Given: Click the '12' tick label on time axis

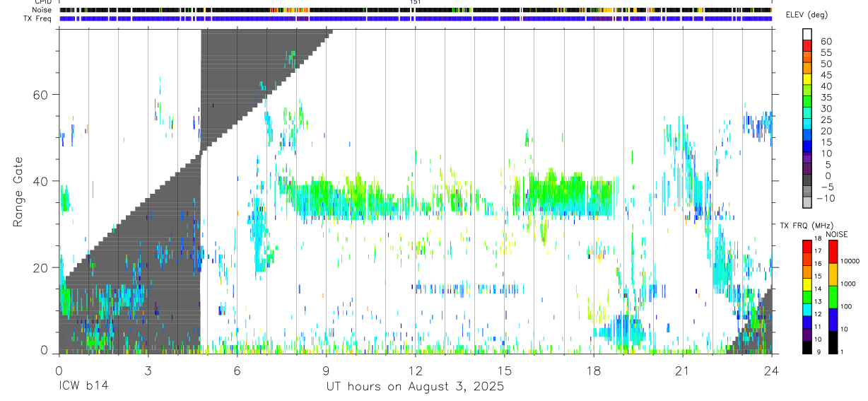Looking at the screenshot, I should [416, 371].
